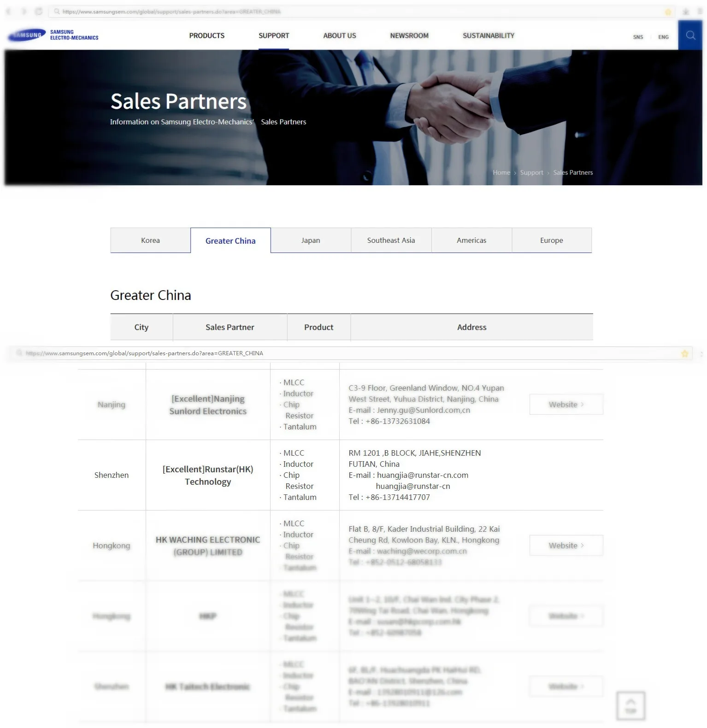Click the SNS link in header
The width and height of the screenshot is (707, 728).
coord(638,37)
